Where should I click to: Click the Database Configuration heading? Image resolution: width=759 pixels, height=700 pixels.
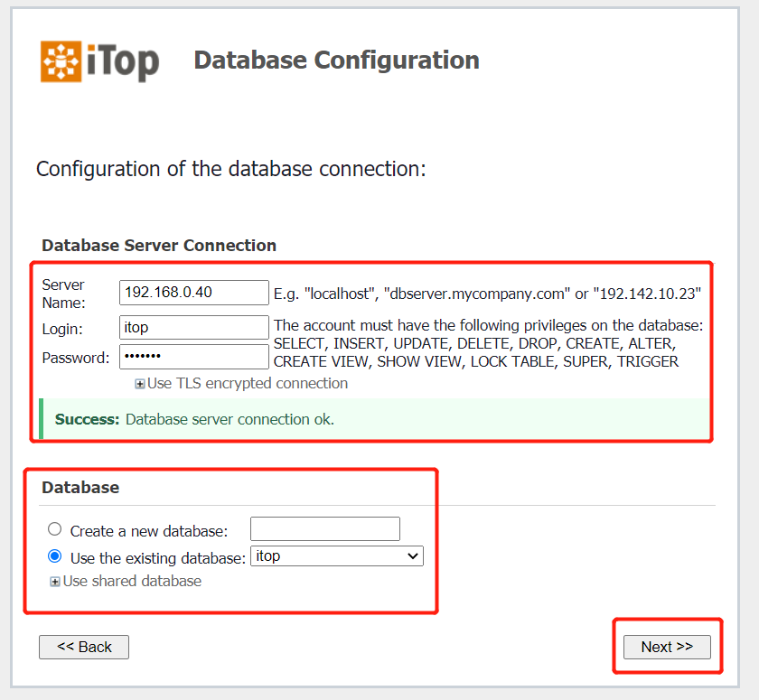coord(336,60)
